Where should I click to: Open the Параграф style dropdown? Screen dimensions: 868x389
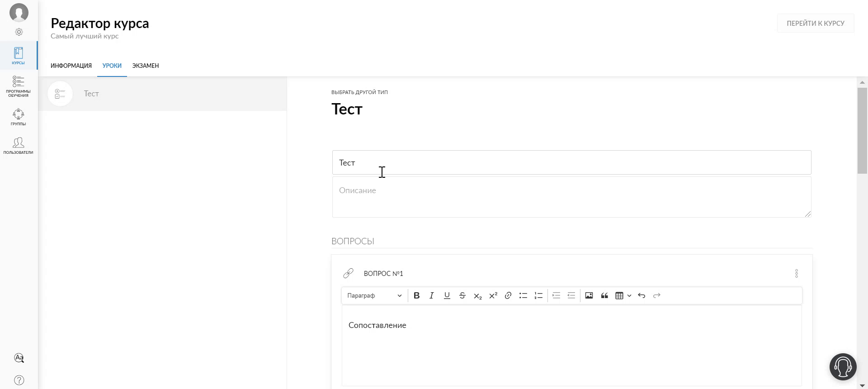pos(374,295)
